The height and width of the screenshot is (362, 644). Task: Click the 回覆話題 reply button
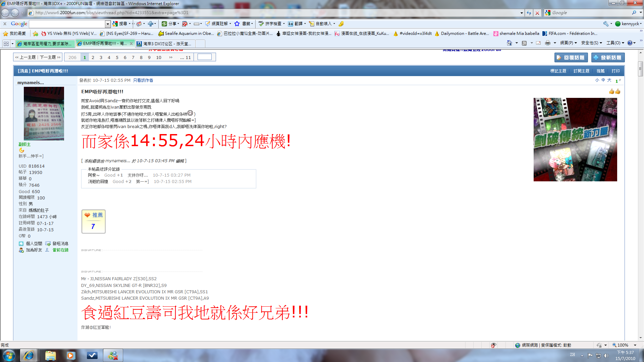[x=571, y=58]
